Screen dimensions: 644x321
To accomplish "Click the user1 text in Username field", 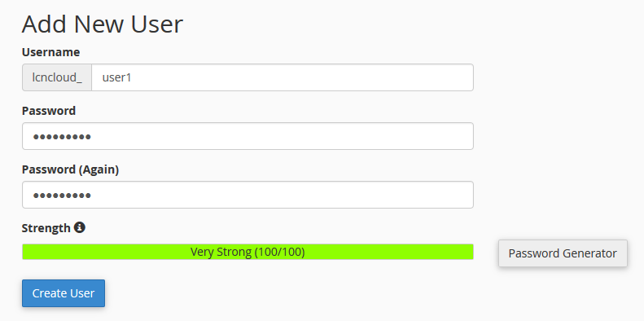I will [116, 77].
